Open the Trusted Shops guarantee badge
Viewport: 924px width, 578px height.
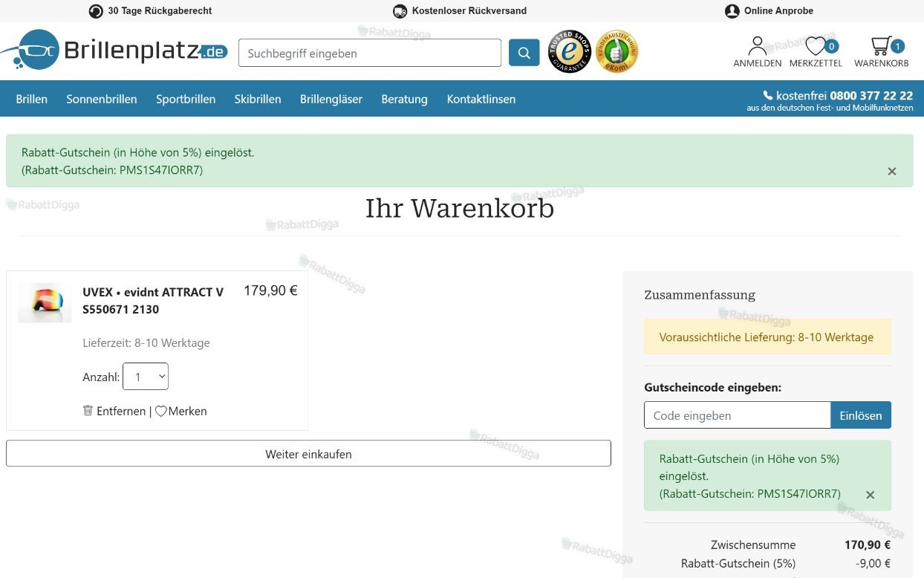click(570, 51)
